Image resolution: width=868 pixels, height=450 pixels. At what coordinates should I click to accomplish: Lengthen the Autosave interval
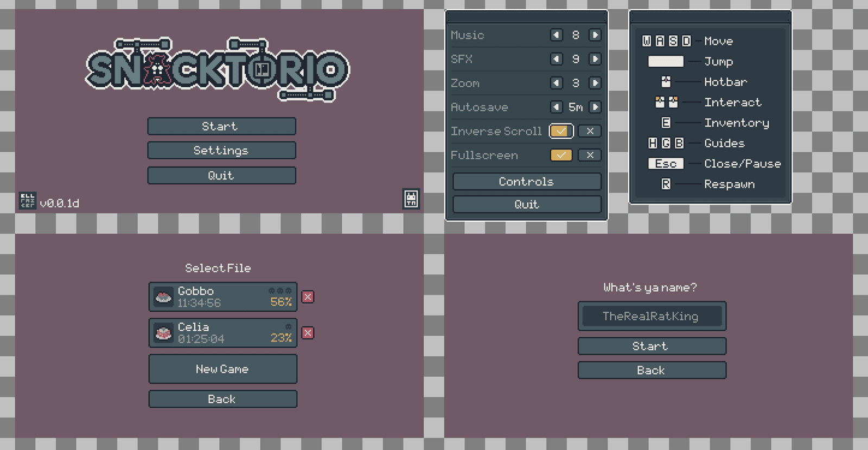595,107
